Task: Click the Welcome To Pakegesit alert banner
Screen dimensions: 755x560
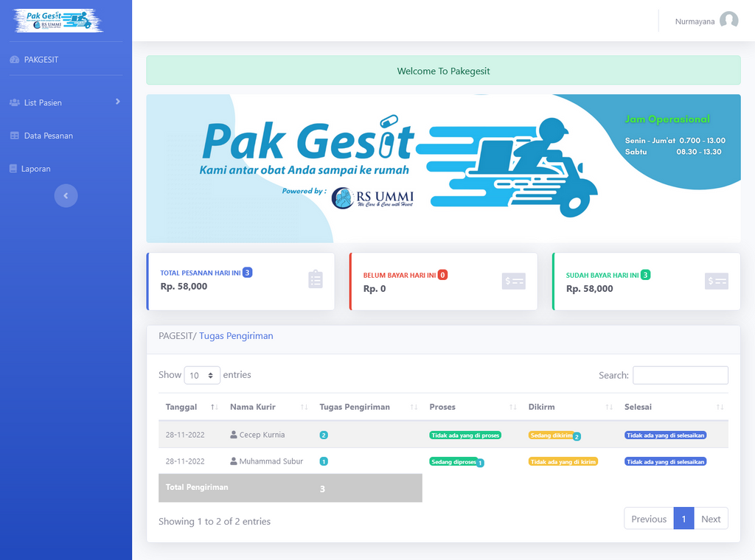Action: click(x=443, y=71)
